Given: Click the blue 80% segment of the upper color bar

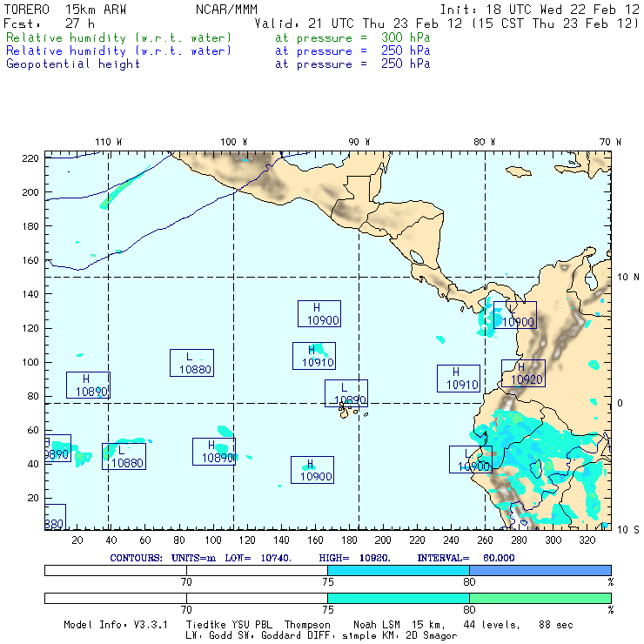Looking at the screenshot, I should coord(540,569).
